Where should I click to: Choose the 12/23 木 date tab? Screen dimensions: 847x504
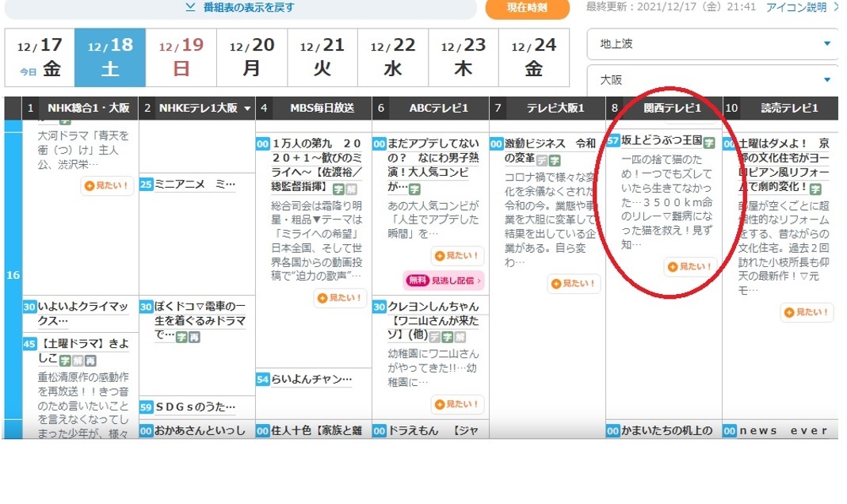point(464,57)
